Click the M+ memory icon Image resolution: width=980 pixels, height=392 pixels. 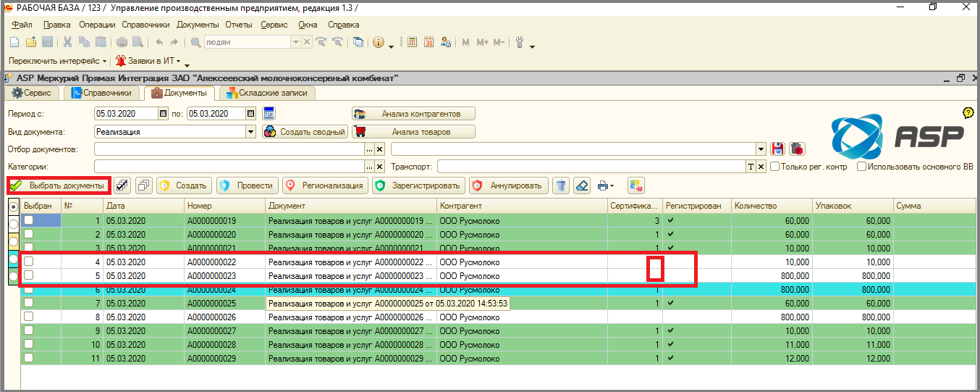483,43
